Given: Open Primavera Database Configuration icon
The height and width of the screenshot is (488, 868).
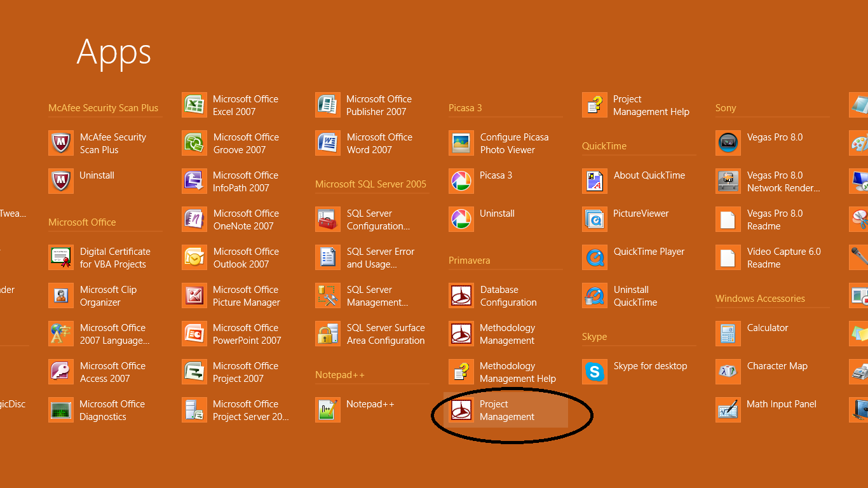Looking at the screenshot, I should (461, 295).
